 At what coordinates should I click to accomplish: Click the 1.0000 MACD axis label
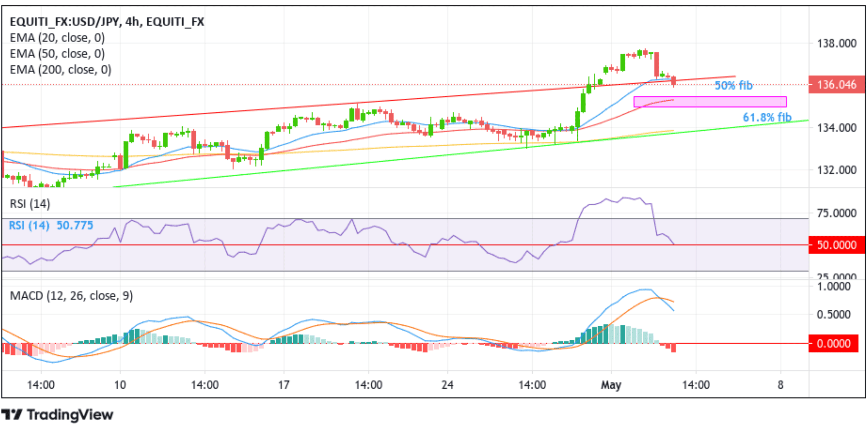pos(834,286)
